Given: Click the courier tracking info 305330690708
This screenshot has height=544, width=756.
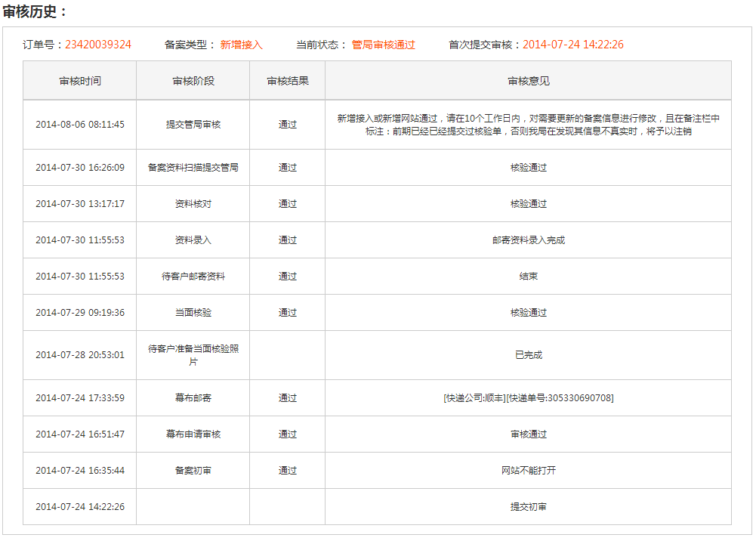Looking at the screenshot, I should pyautogui.click(x=529, y=398).
